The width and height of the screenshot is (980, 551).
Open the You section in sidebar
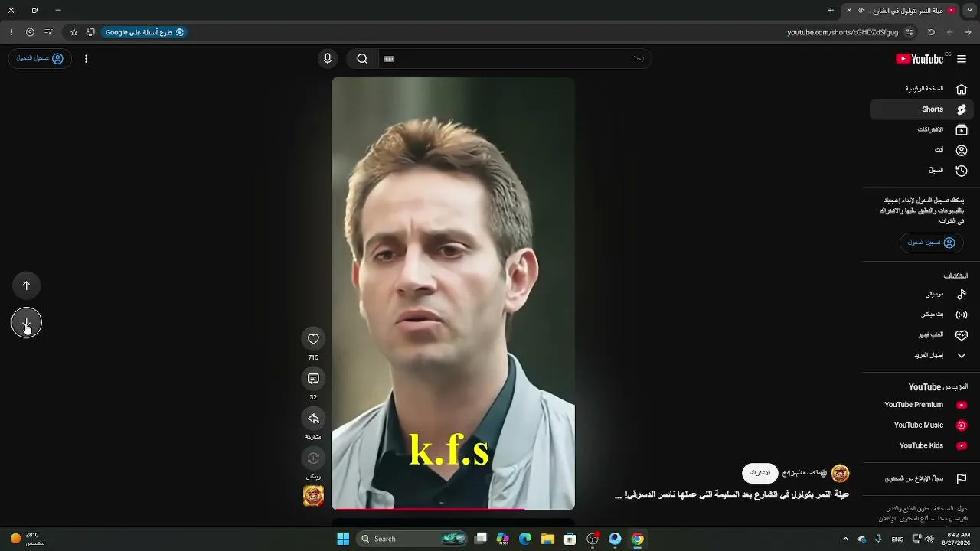pos(920,150)
